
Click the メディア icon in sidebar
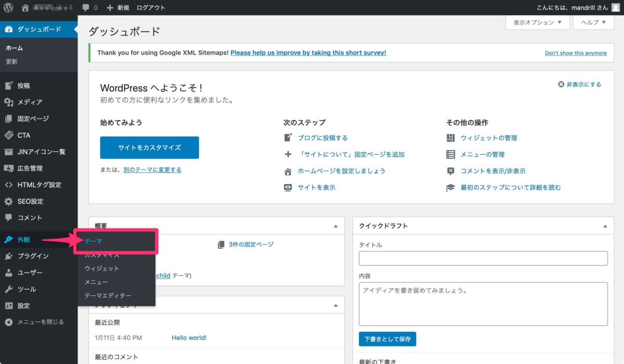pos(9,102)
